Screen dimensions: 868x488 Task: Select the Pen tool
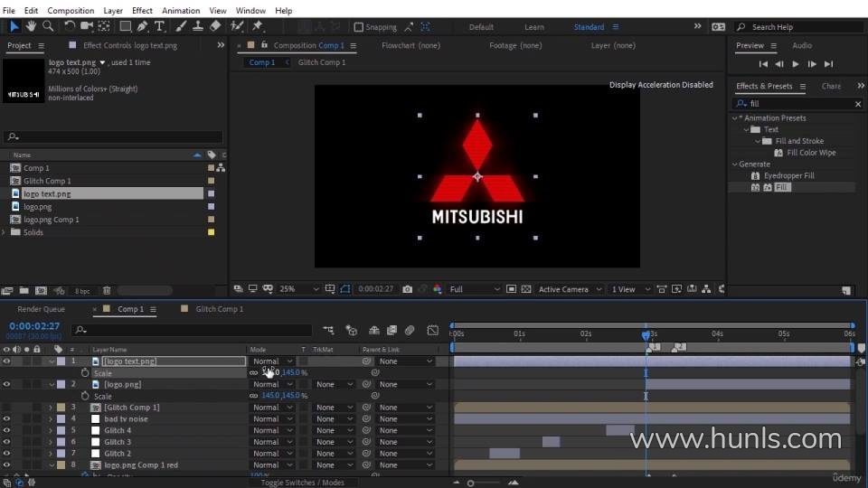(x=142, y=26)
